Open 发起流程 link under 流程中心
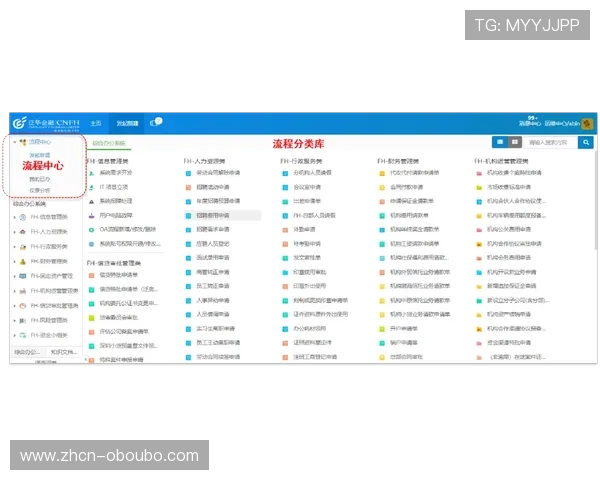This screenshot has height=480, width=600. (40, 155)
